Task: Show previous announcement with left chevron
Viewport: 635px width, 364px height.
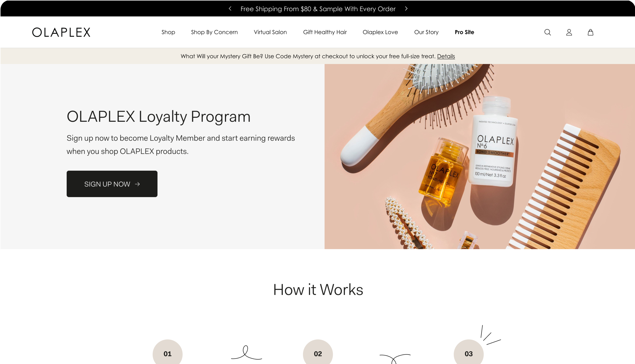Action: tap(230, 9)
